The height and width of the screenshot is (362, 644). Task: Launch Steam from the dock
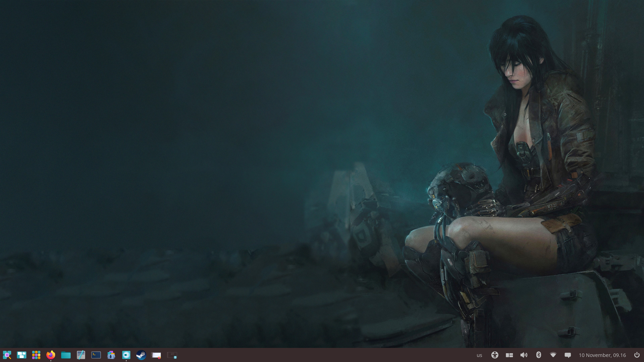[141, 355]
